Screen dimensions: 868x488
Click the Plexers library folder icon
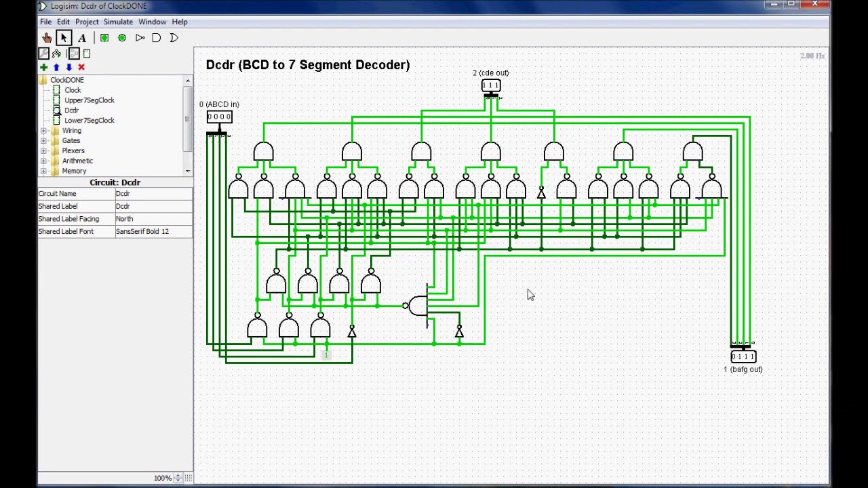[56, 150]
